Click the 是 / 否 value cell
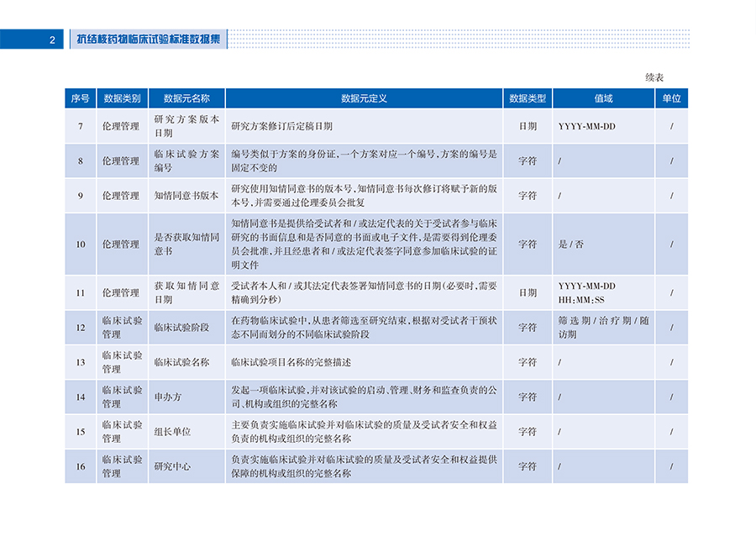This screenshot has width=756, height=547. (604, 245)
